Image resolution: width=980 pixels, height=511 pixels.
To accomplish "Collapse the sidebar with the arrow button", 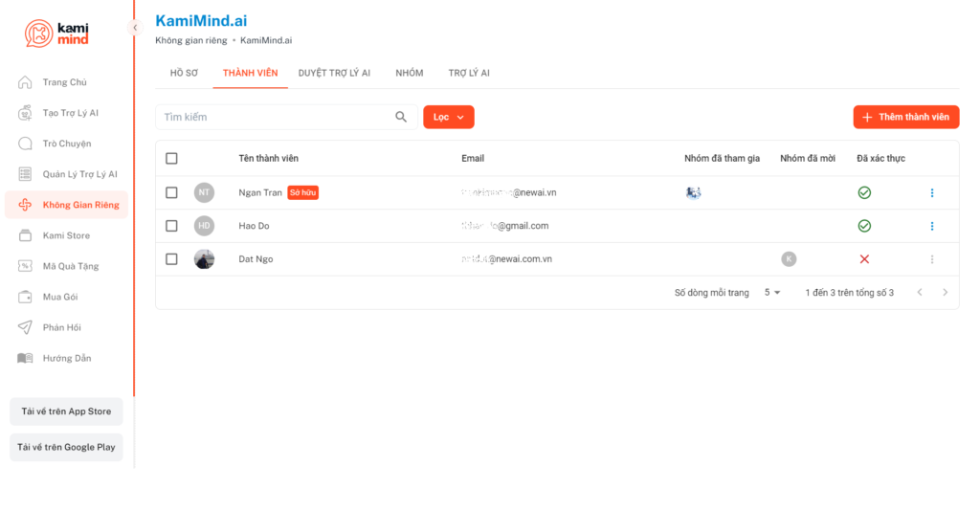I will tap(135, 28).
